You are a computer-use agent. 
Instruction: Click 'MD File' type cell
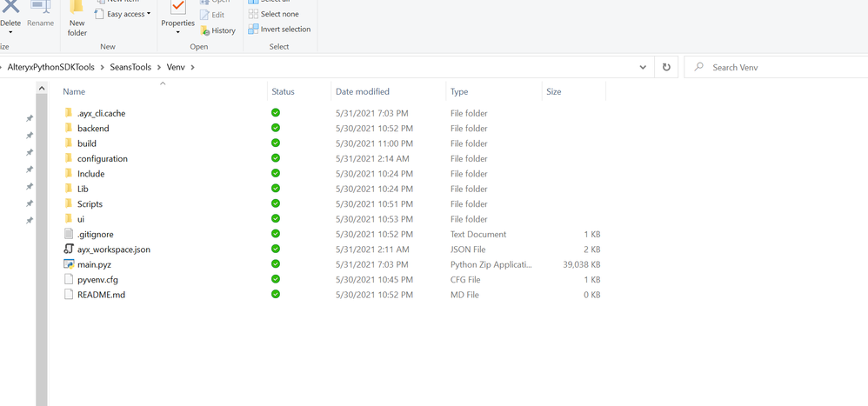(464, 295)
